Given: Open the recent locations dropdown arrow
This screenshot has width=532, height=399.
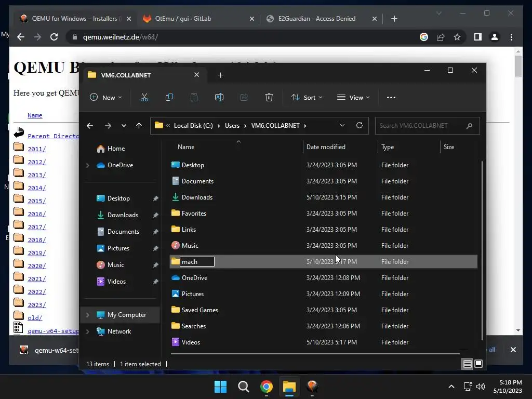Looking at the screenshot, I should click(x=124, y=126).
